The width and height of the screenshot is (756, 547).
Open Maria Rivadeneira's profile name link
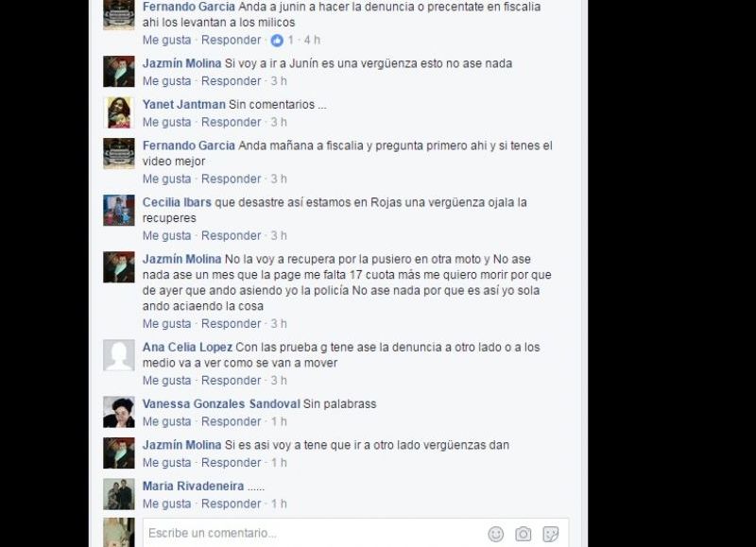(x=193, y=486)
